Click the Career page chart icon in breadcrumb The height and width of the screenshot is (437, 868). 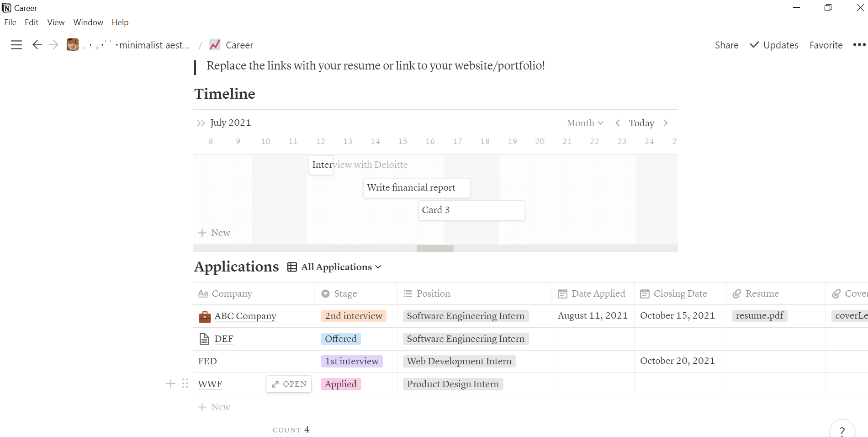click(215, 44)
